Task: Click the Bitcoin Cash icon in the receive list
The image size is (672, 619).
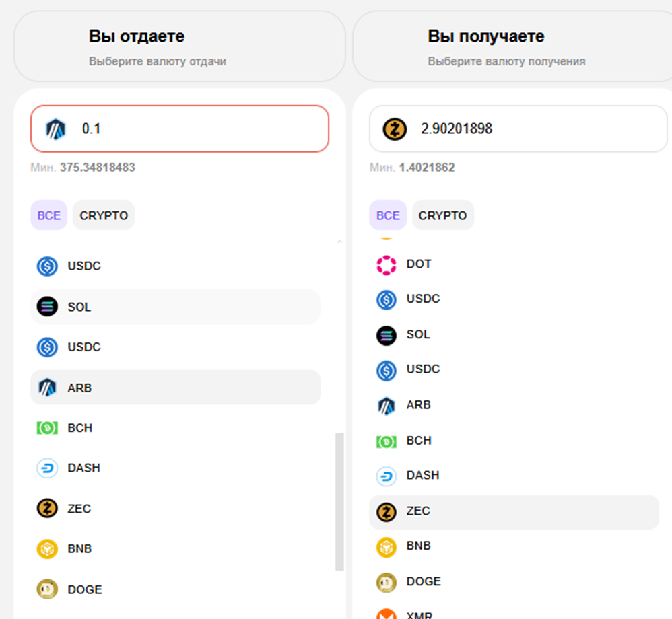Action: (387, 441)
